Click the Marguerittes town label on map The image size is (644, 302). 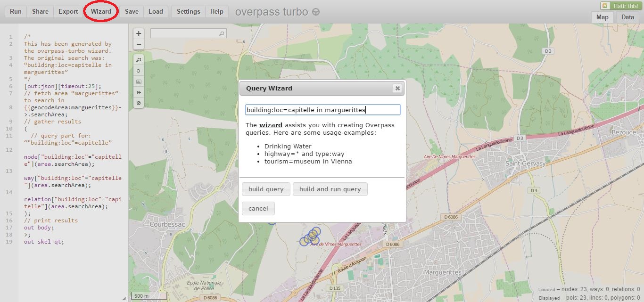point(443,272)
